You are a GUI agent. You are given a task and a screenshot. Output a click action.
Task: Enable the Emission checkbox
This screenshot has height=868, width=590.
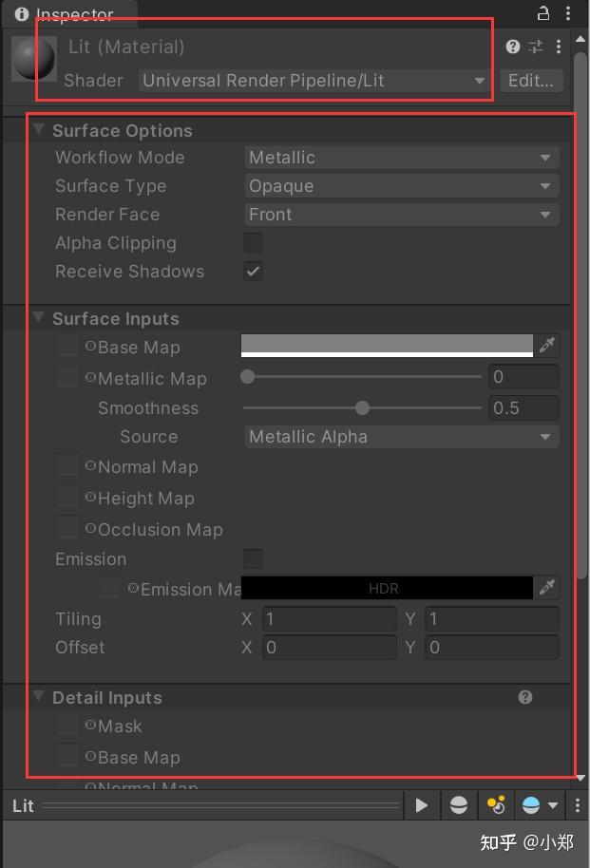(253, 558)
